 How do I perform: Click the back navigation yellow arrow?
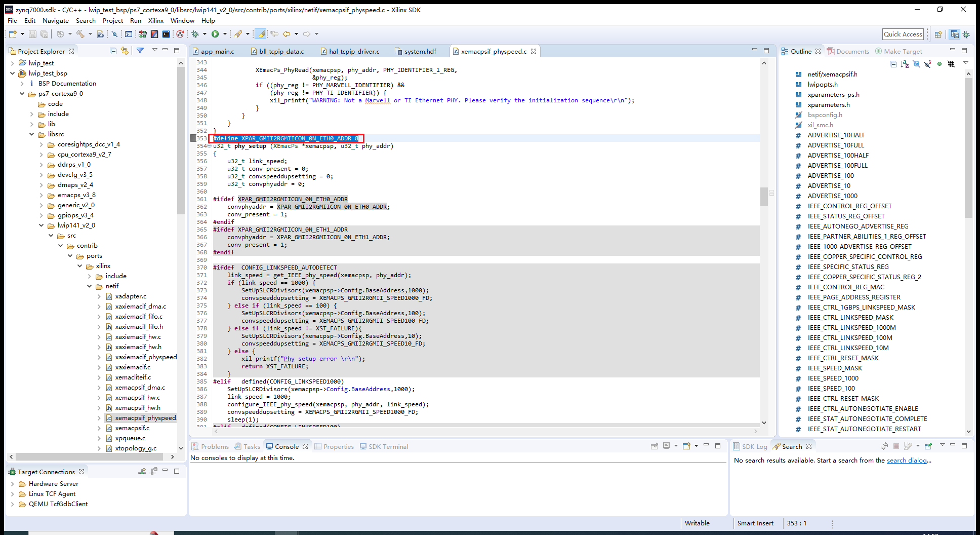pos(287,34)
